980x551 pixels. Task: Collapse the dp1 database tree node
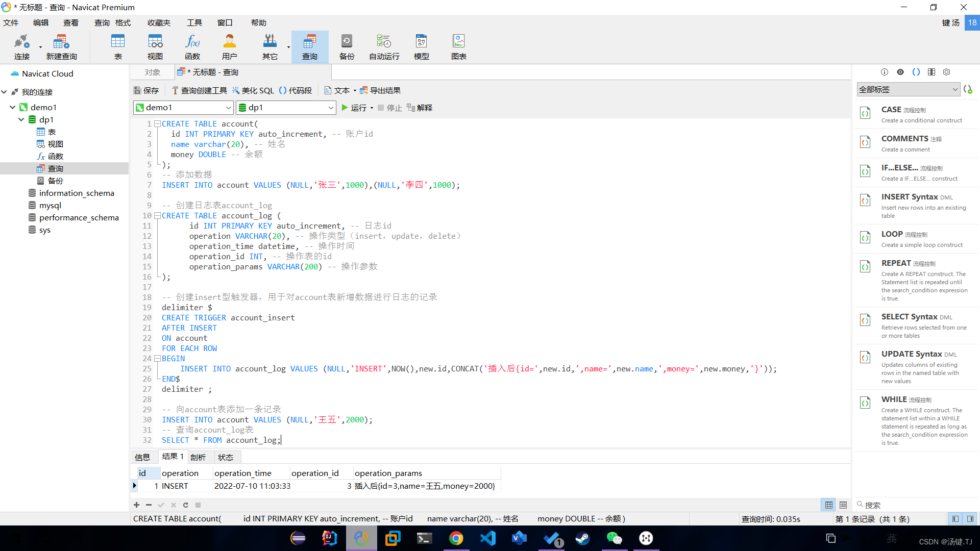[21, 119]
